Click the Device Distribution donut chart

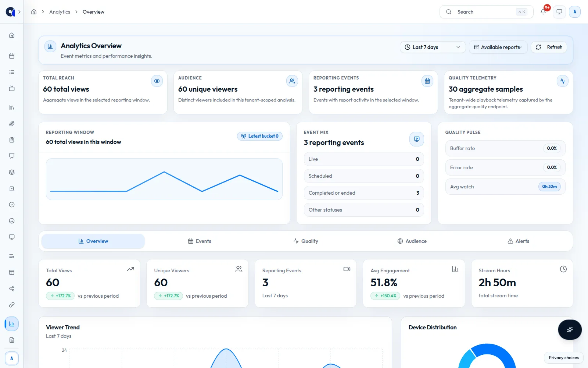[487, 356]
